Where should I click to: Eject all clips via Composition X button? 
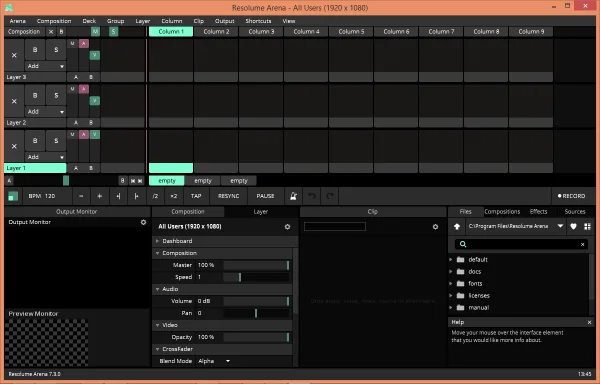pos(51,32)
